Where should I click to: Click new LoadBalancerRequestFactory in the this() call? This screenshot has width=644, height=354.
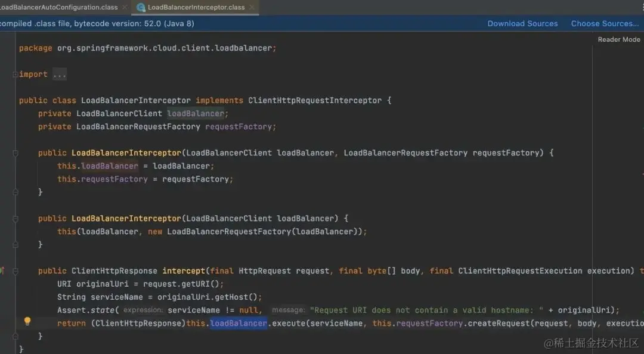219,232
